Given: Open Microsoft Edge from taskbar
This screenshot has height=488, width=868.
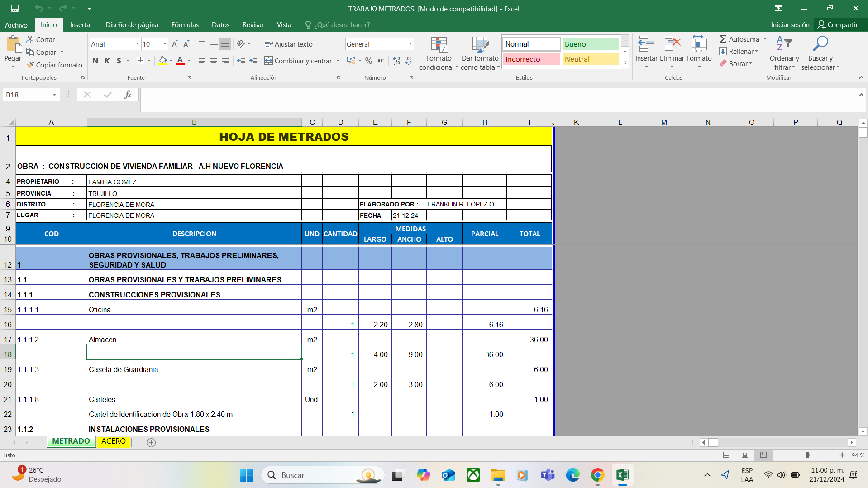Looking at the screenshot, I should [572, 475].
